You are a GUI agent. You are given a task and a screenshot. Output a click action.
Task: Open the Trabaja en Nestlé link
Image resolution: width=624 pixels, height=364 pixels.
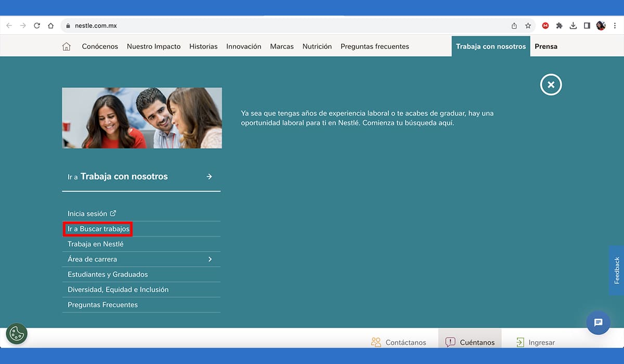pyautogui.click(x=96, y=244)
